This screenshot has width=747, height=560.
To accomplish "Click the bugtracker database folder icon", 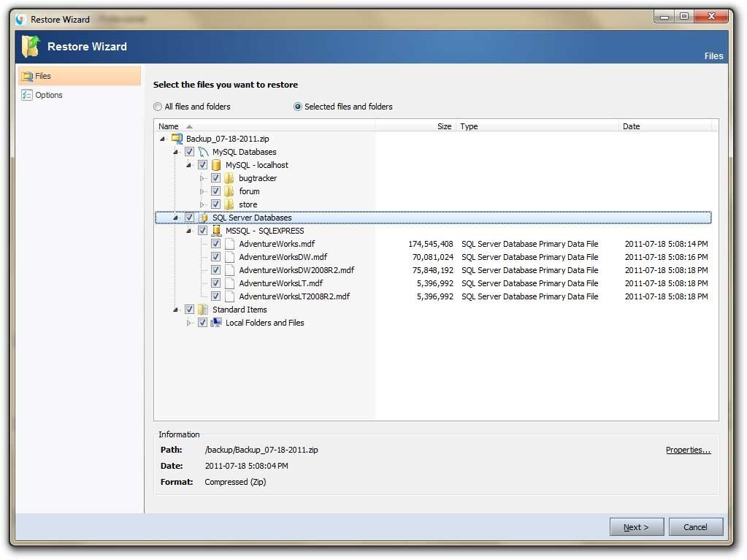I will pos(229,178).
